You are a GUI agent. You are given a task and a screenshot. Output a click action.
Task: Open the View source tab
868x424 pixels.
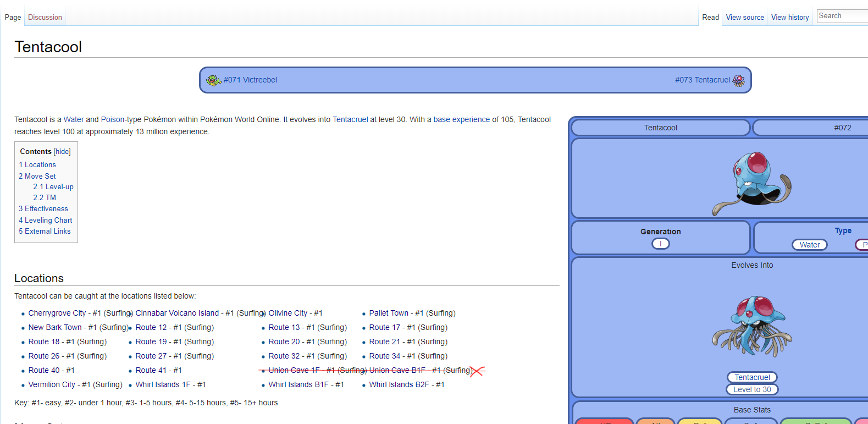pos(745,17)
